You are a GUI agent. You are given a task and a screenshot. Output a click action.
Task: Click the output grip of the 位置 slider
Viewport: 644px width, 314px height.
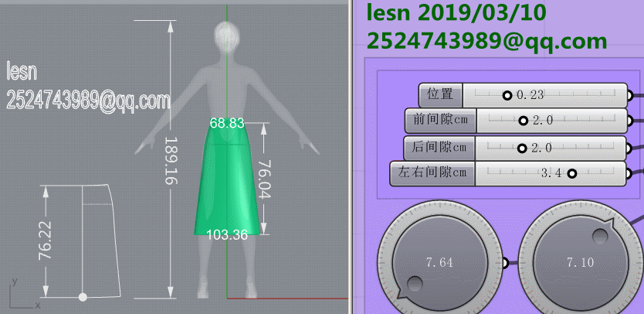tap(629, 96)
